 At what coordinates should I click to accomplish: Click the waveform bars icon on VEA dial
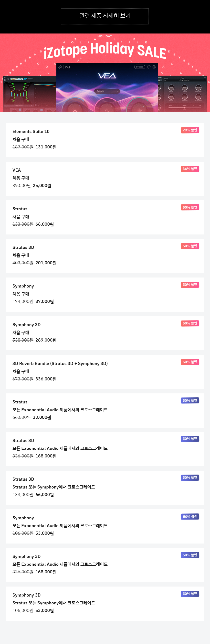click(139, 110)
